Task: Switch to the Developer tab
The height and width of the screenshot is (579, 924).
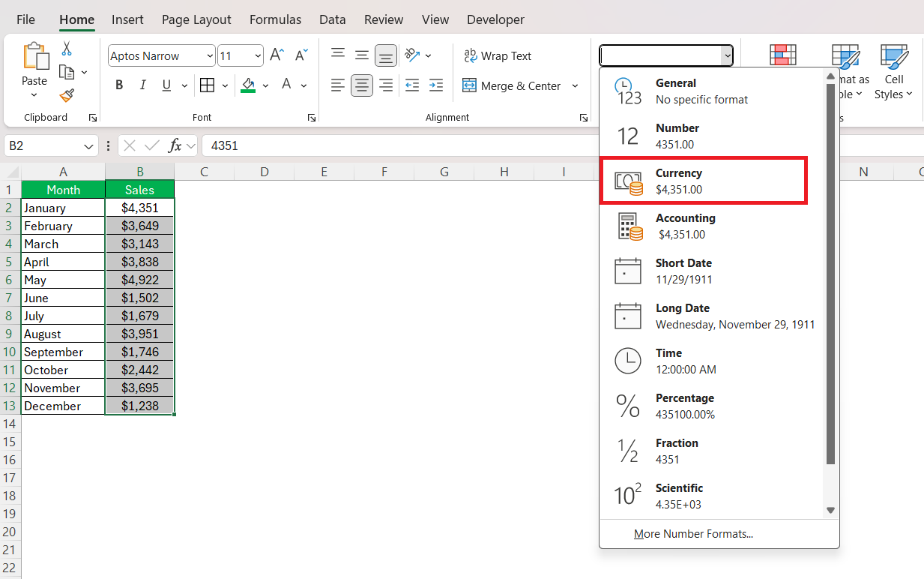Action: [x=495, y=19]
